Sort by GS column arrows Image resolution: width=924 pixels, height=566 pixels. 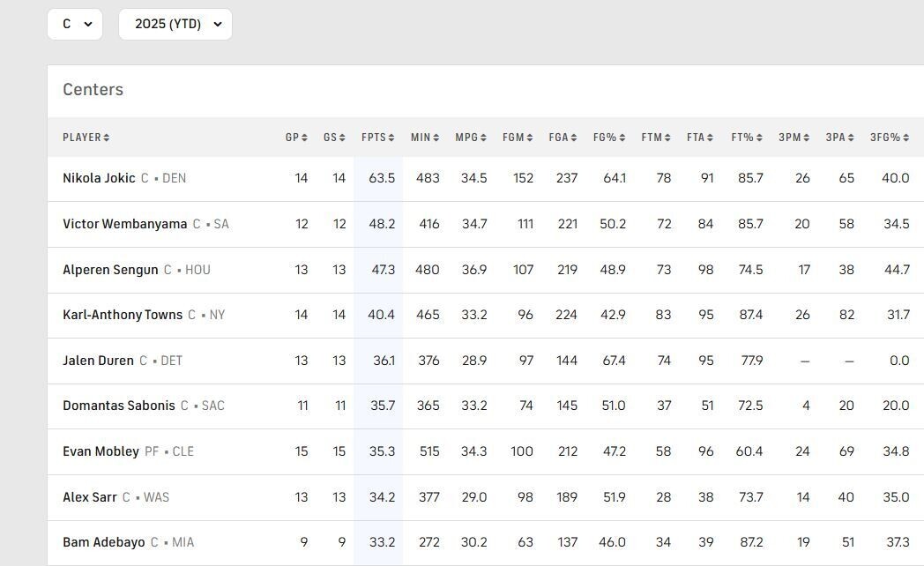point(342,138)
